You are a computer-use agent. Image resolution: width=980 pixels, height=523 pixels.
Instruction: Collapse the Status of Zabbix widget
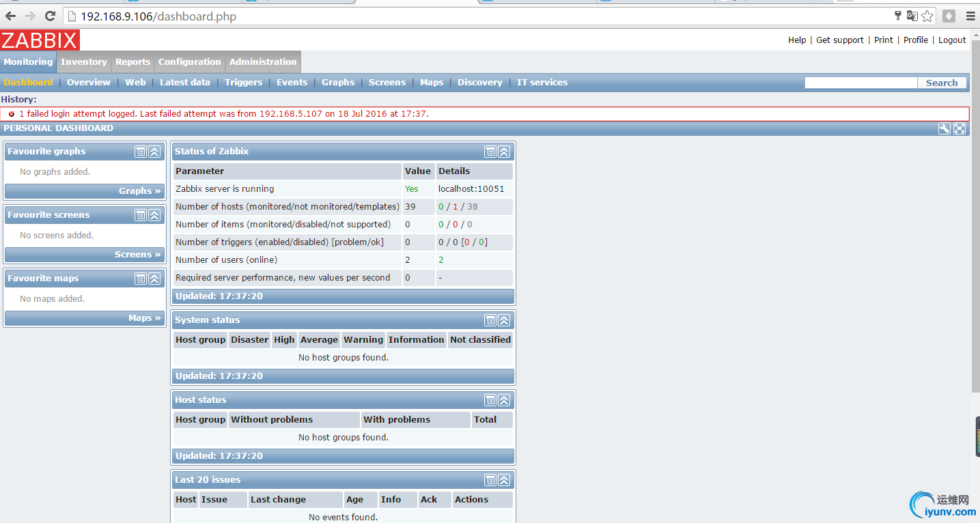tap(504, 152)
